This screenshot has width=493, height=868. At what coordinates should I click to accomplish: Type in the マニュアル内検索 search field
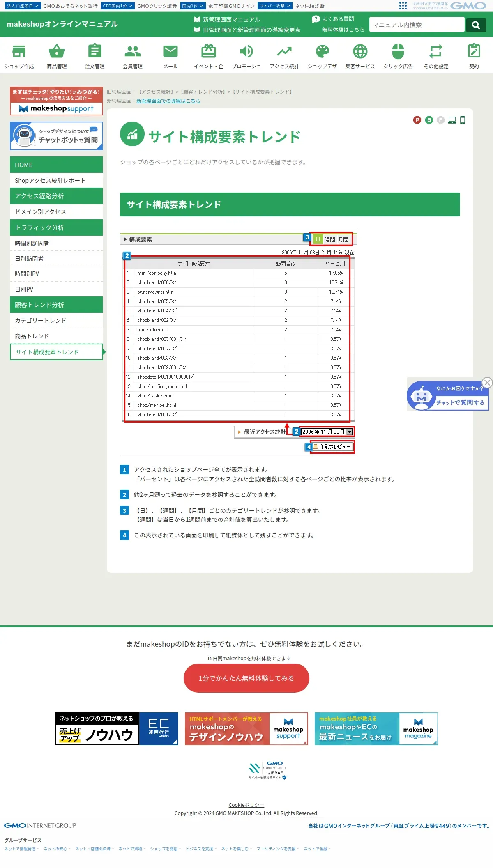[417, 25]
